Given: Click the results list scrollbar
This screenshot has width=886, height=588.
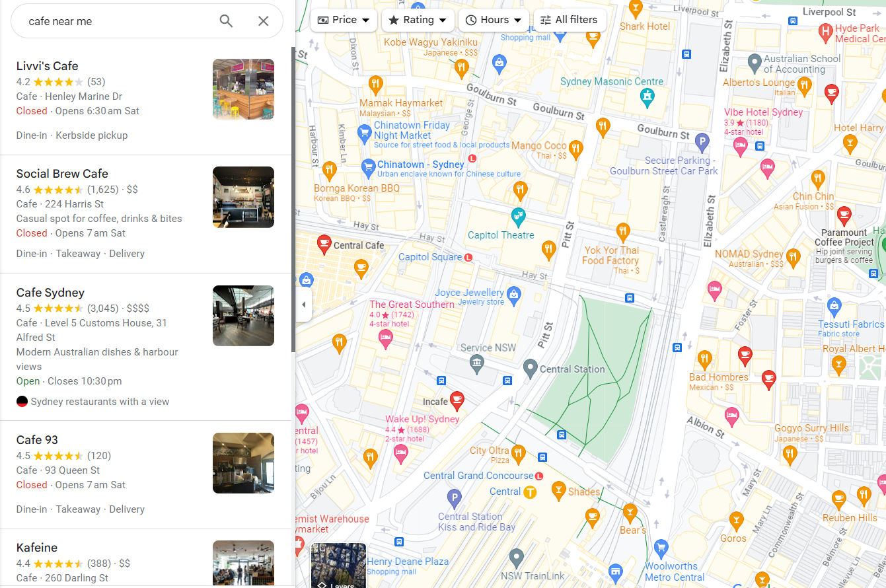Looking at the screenshot, I should tap(293, 198).
